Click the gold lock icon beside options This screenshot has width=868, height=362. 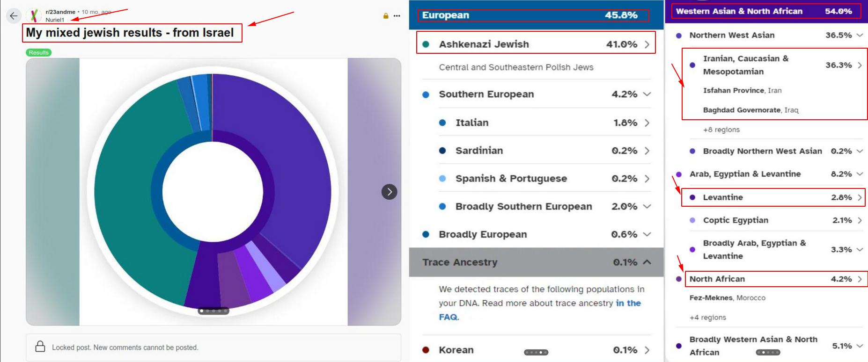point(386,16)
